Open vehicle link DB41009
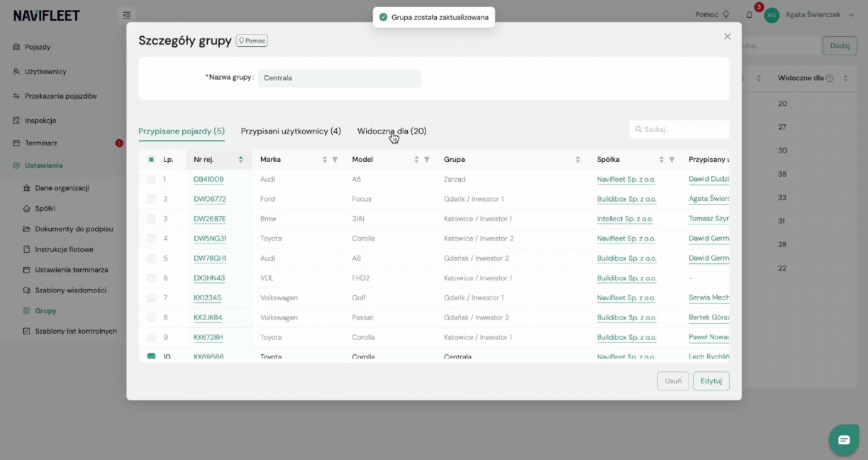This screenshot has width=868, height=460. point(208,180)
